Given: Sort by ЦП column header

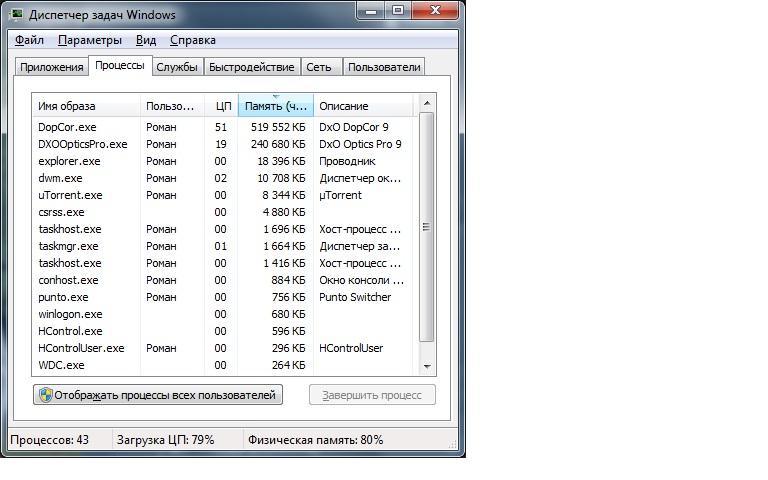Looking at the screenshot, I should coord(221,106).
